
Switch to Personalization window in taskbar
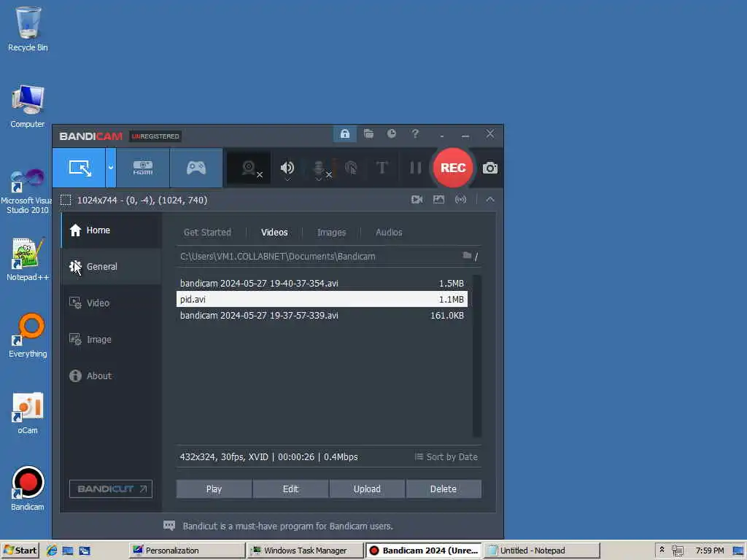[187, 551]
